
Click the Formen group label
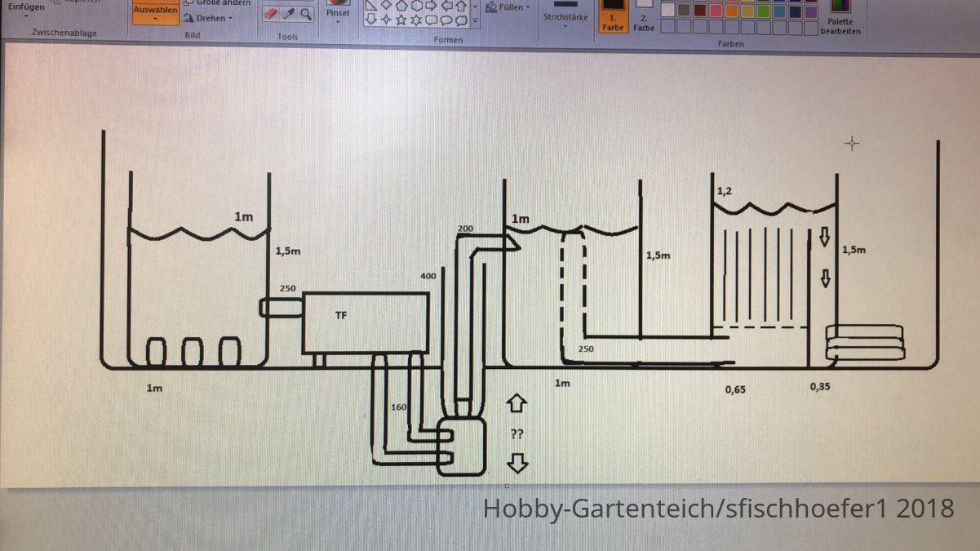(448, 40)
